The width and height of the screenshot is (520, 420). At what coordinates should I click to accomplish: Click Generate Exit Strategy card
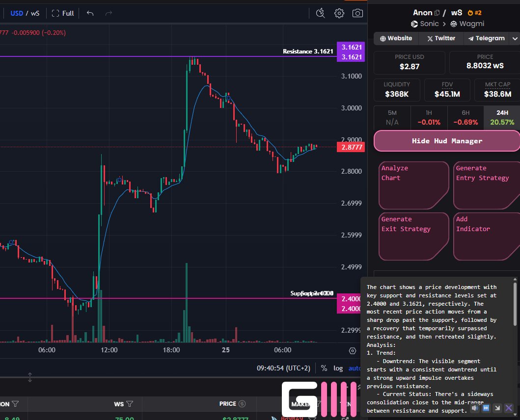point(413,236)
